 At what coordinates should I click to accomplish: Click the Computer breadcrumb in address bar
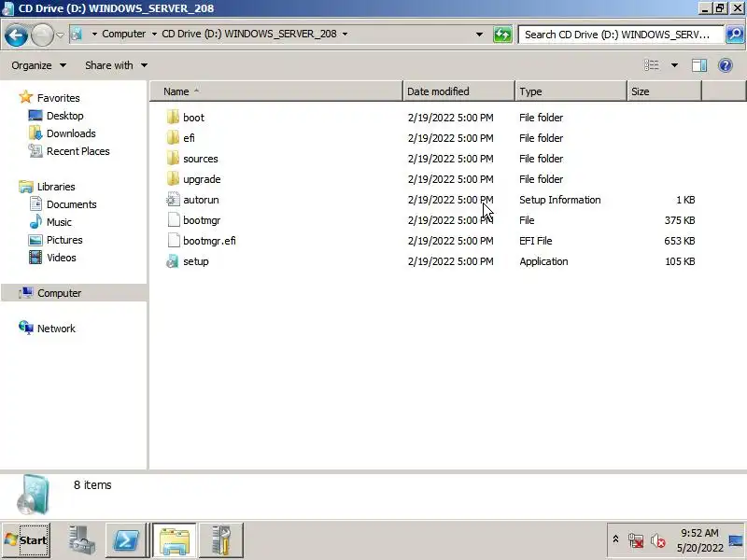124,34
